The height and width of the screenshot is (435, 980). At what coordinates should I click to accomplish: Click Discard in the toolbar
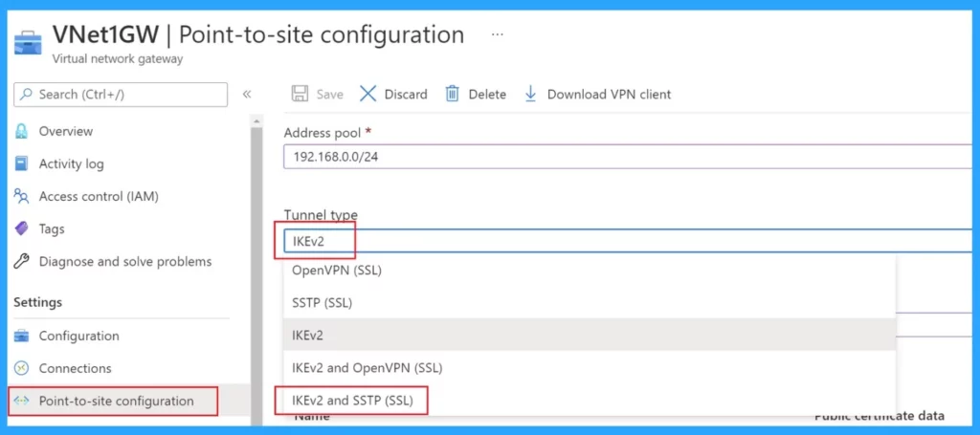[x=406, y=95]
